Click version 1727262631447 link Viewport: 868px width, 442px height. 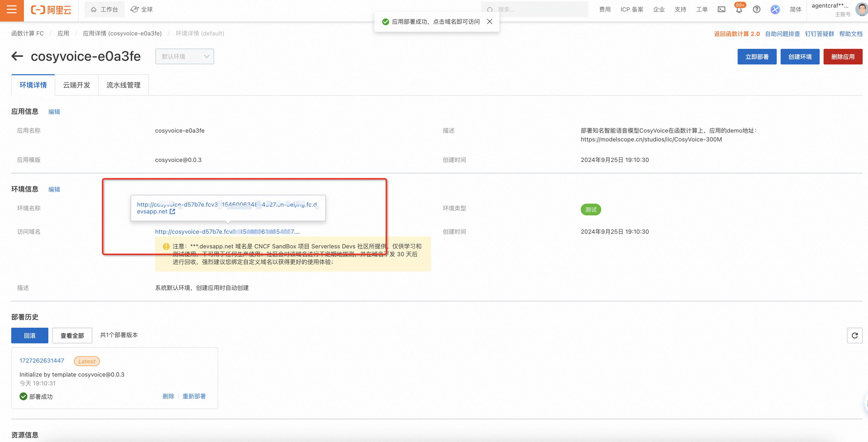coord(41,360)
